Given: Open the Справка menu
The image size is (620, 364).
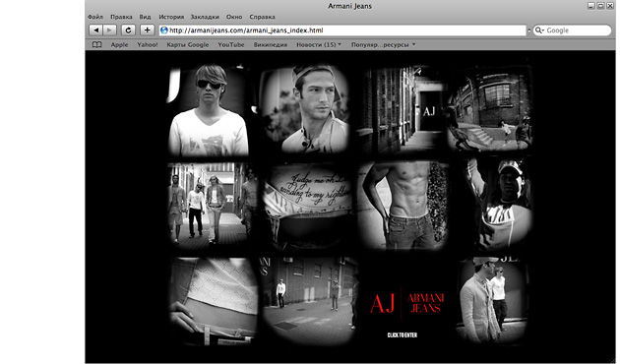Looking at the screenshot, I should [262, 17].
